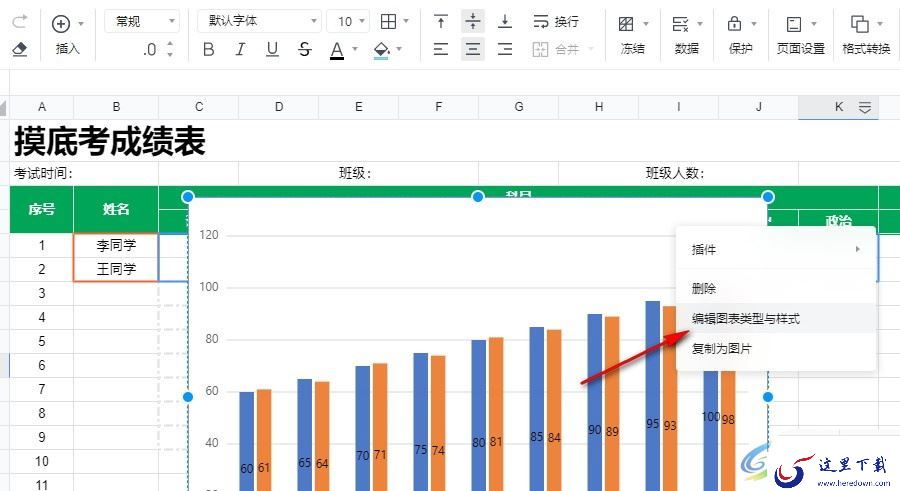This screenshot has width=900, height=491.
Task: Align text vertically middle
Action: (x=472, y=22)
